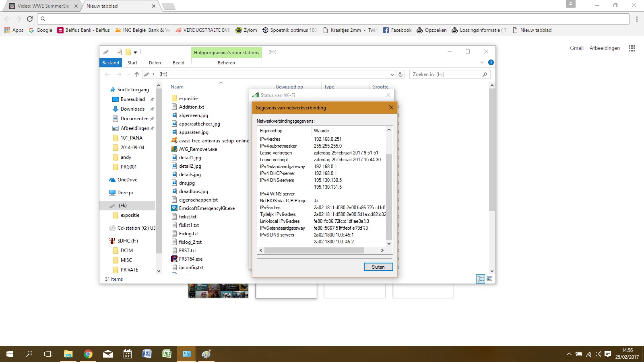Switch to the Beeld ribbon tab
Image resolution: width=644 pixels, height=362 pixels.
pyautogui.click(x=178, y=63)
